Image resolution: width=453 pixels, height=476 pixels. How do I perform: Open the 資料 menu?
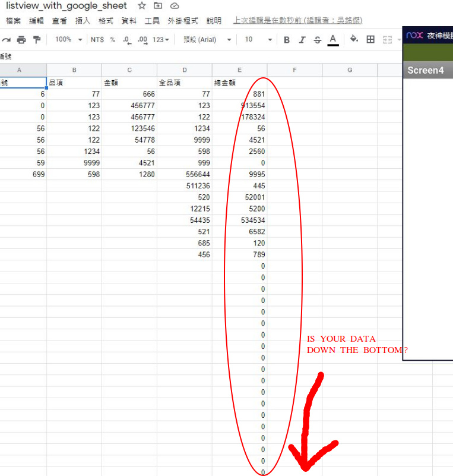point(129,21)
